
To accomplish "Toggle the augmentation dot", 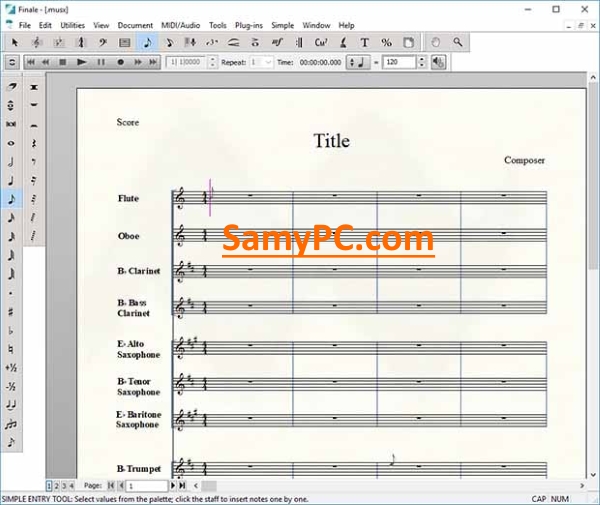I will (11, 293).
